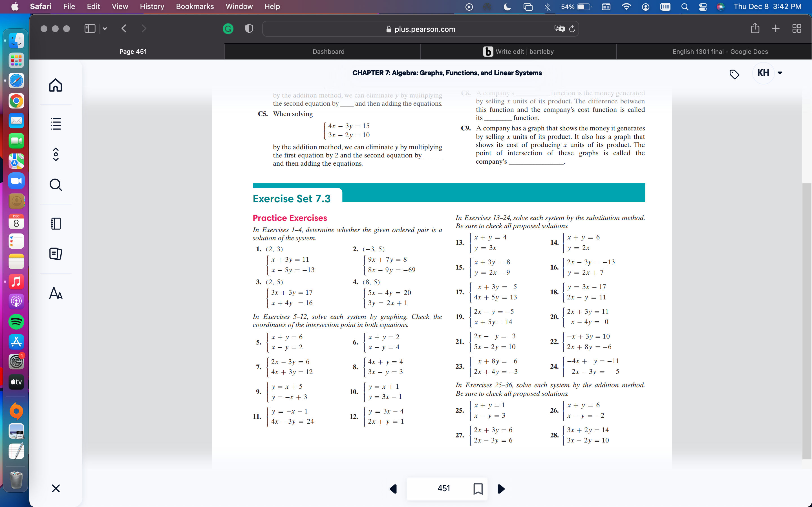Screen dimensions: 812x507
Task: Toggle the Safari sidebar
Action: [x=89, y=28]
